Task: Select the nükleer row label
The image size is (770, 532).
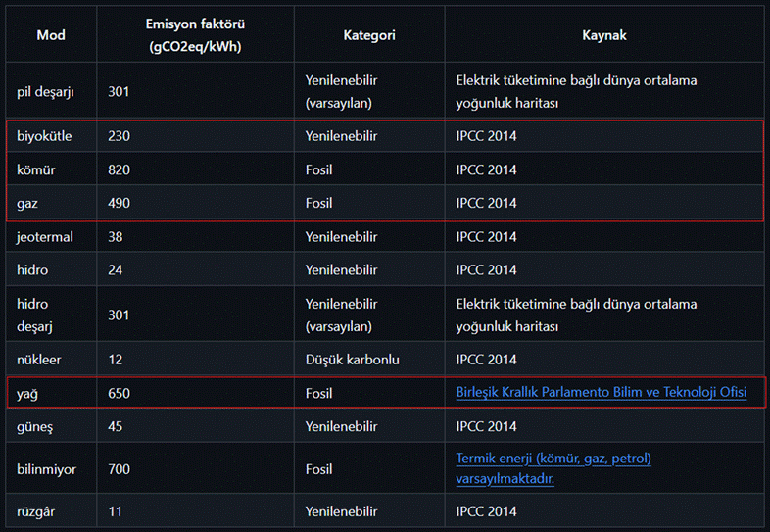Action: click(39, 360)
